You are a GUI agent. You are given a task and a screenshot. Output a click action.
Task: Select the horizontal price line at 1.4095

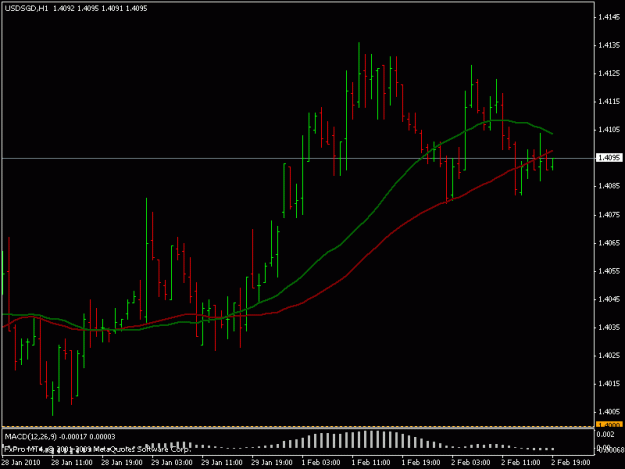click(x=297, y=159)
